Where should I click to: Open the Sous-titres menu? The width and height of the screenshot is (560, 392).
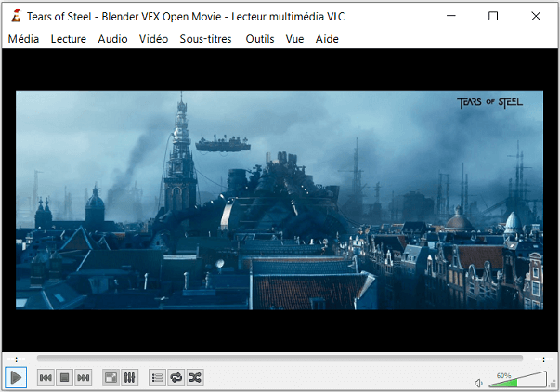coord(206,39)
